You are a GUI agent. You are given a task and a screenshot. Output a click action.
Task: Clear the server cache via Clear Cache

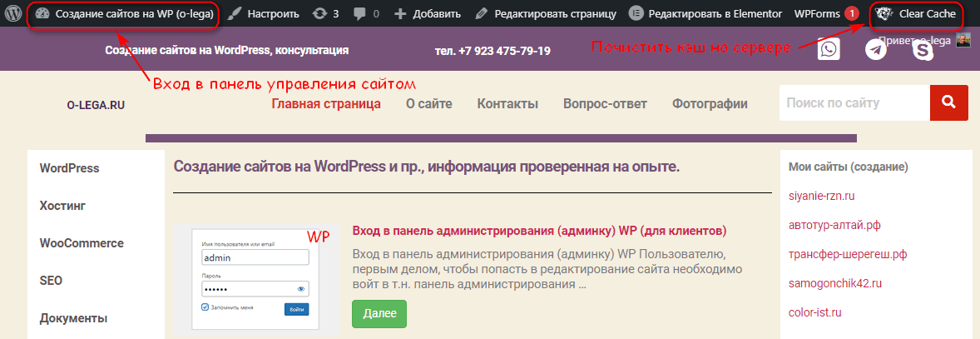pos(916,13)
